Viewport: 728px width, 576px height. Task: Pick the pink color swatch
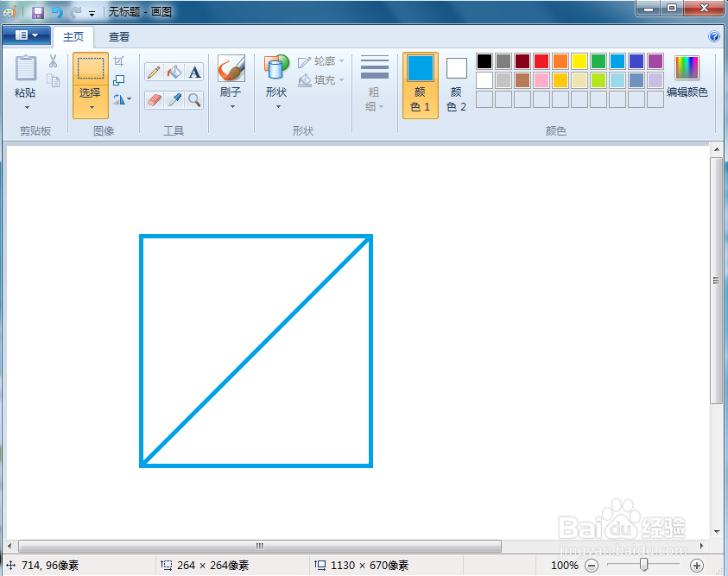[541, 80]
